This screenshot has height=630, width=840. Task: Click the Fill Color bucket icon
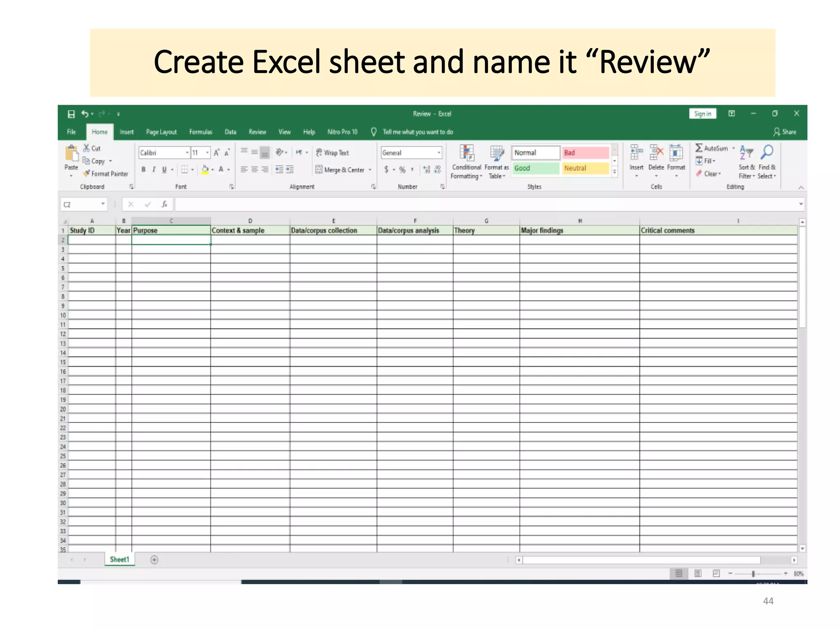point(205,169)
